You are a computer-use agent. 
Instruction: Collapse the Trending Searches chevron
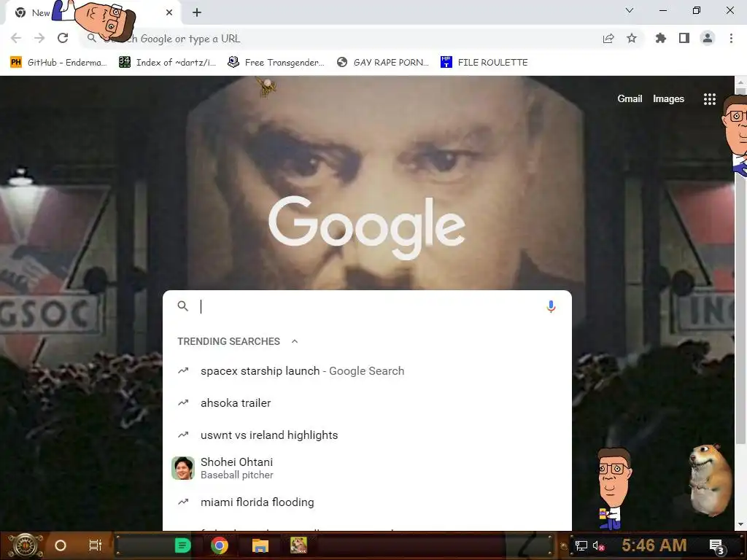pos(295,341)
